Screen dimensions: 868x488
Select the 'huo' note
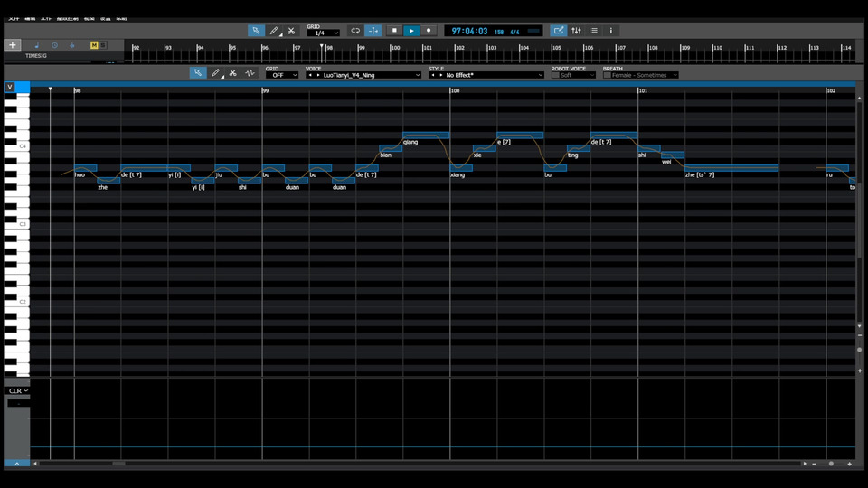85,168
